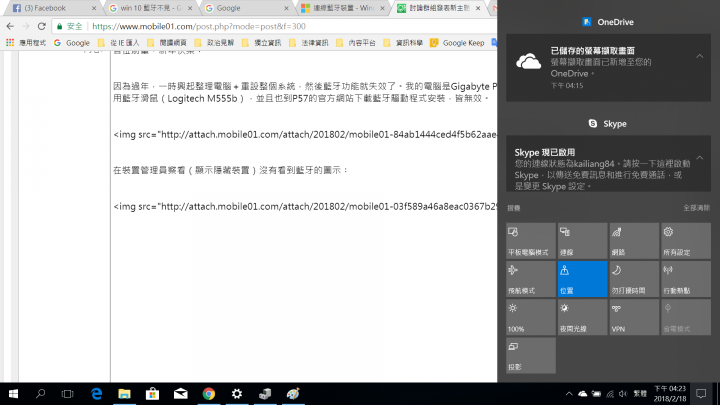Image resolution: width=720 pixels, height=405 pixels.
Task: Open the VPN quick action tile
Action: pos(634,317)
